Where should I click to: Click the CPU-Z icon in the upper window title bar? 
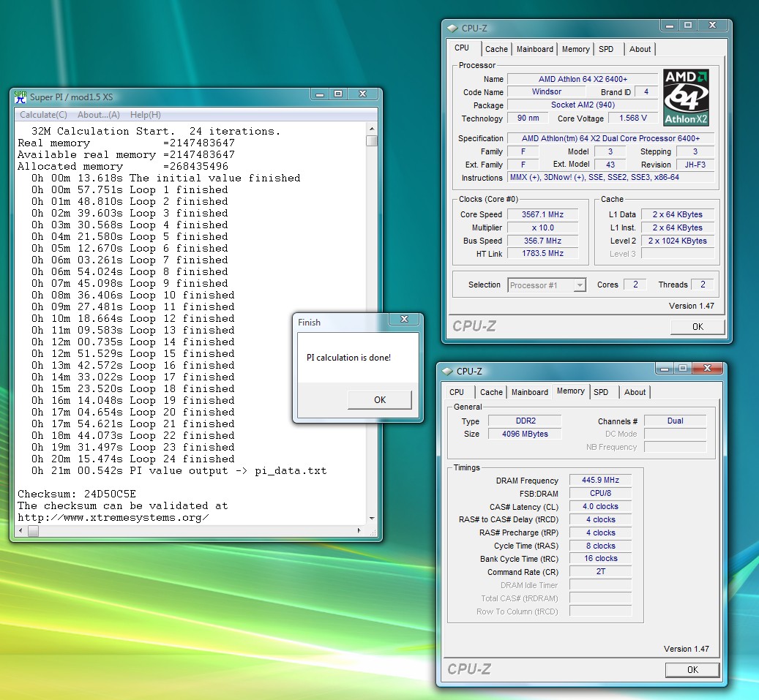tap(452, 28)
